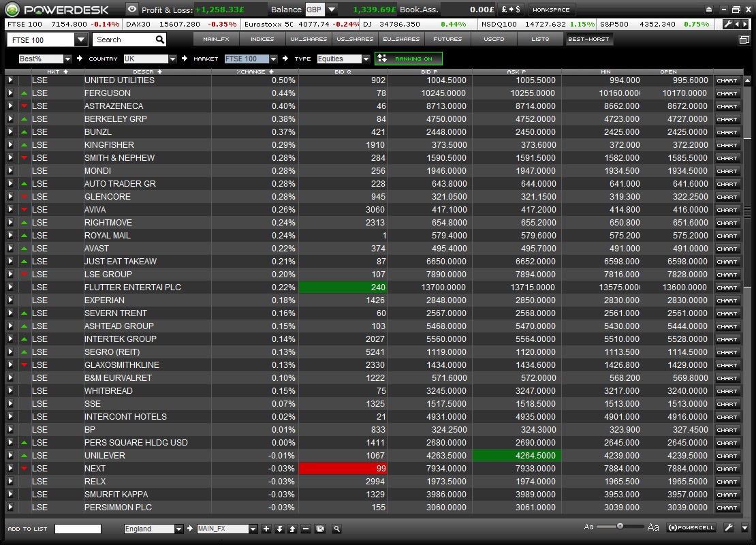756x545 pixels.
Task: Click the plus icon in the bottom toolbar
Action: (x=266, y=529)
